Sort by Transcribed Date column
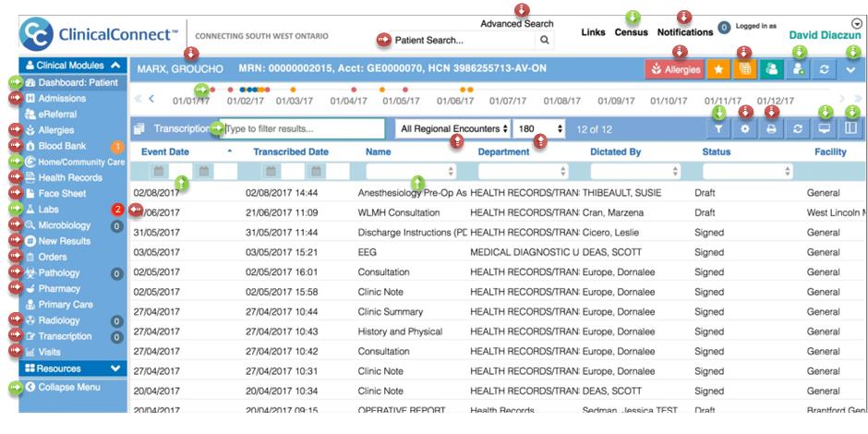 point(291,151)
